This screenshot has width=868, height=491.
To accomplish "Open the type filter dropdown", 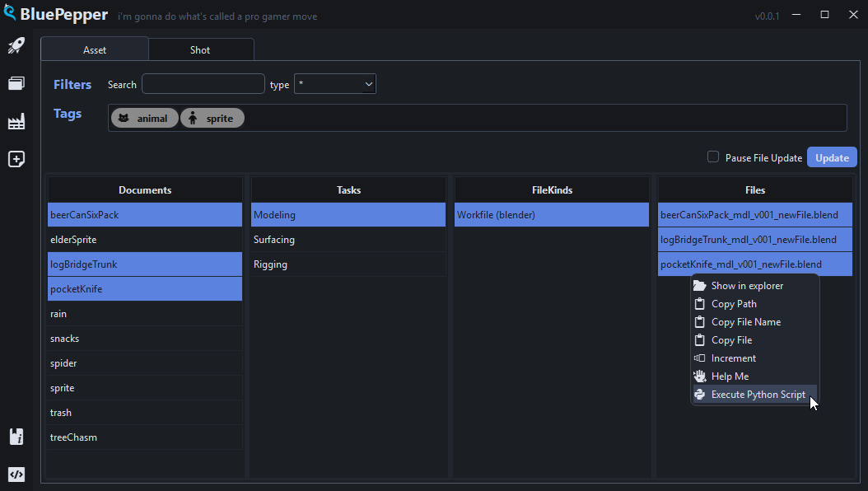I will (x=335, y=84).
